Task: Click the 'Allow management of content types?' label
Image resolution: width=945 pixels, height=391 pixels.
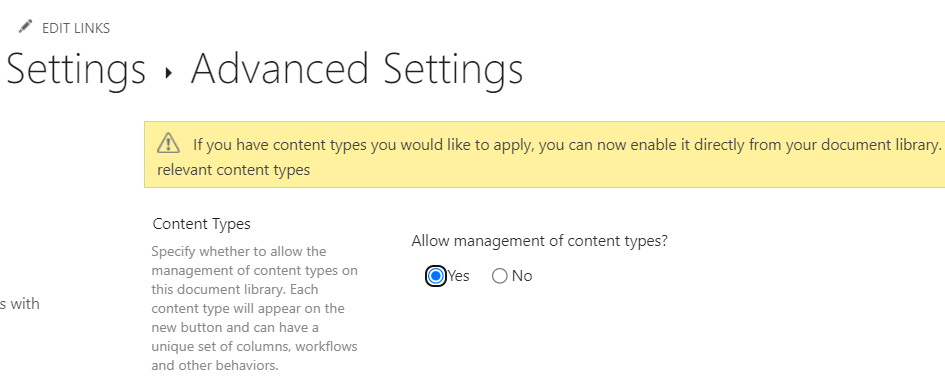Action: 539,241
